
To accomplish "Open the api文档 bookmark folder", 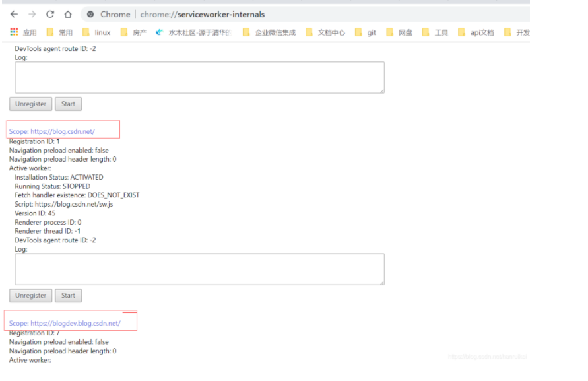I will 476,32.
